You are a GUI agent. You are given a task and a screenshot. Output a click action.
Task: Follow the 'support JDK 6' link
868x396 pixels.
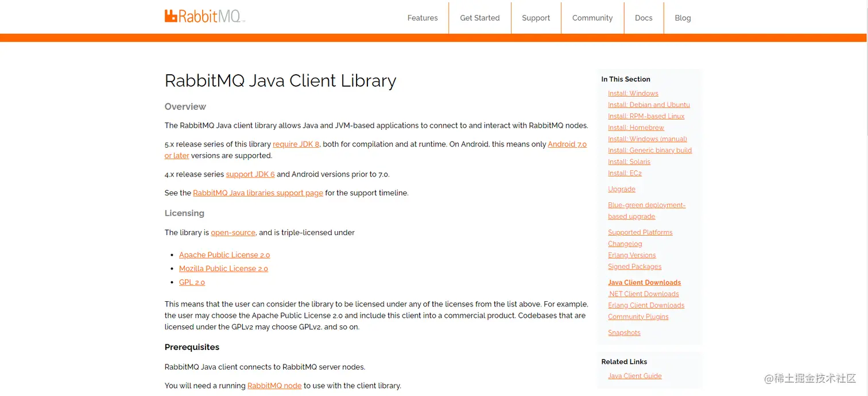[250, 174]
